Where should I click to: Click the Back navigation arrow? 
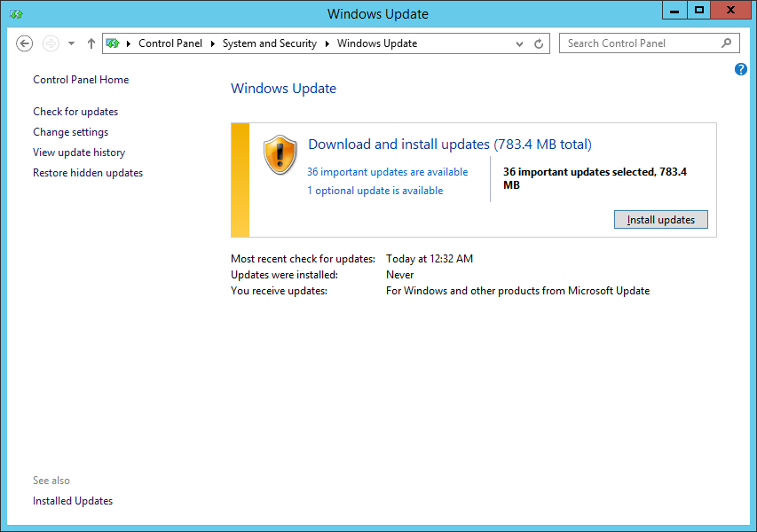point(24,43)
